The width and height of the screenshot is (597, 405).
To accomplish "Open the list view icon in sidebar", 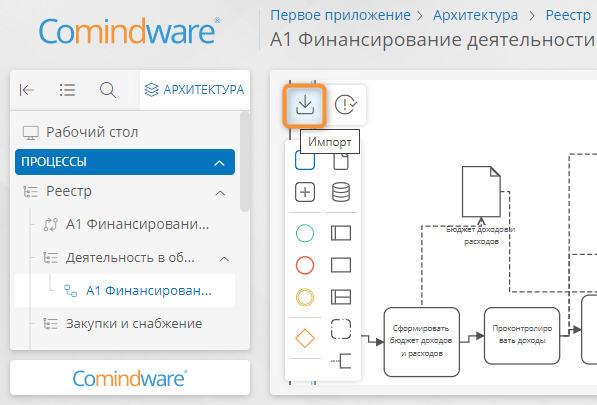I will [67, 90].
